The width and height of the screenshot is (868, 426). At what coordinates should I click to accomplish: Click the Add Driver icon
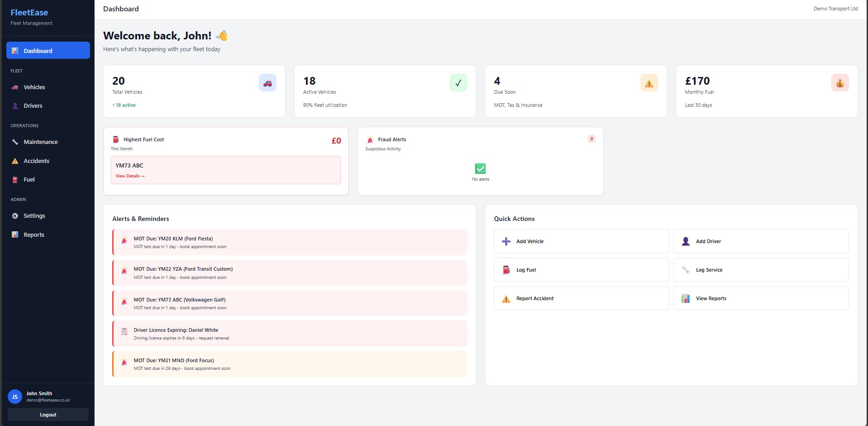[x=685, y=241]
